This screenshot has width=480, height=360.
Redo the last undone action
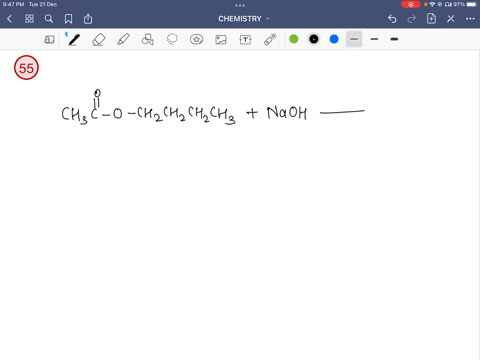[412, 19]
